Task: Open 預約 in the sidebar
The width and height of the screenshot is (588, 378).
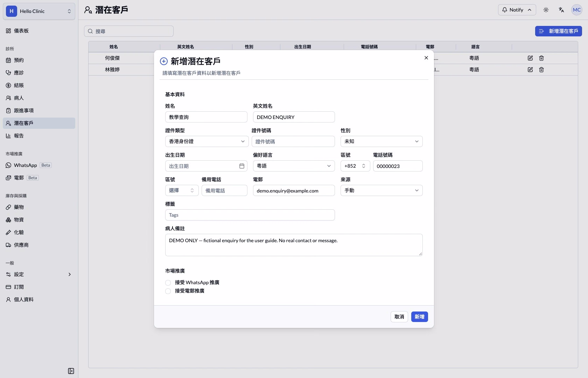Action: coord(39,60)
